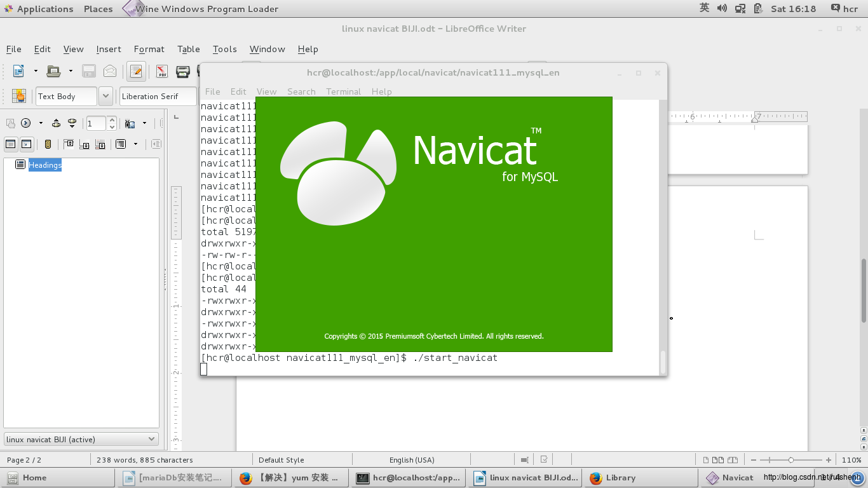Click the Print printer icon

pyautogui.click(x=183, y=71)
